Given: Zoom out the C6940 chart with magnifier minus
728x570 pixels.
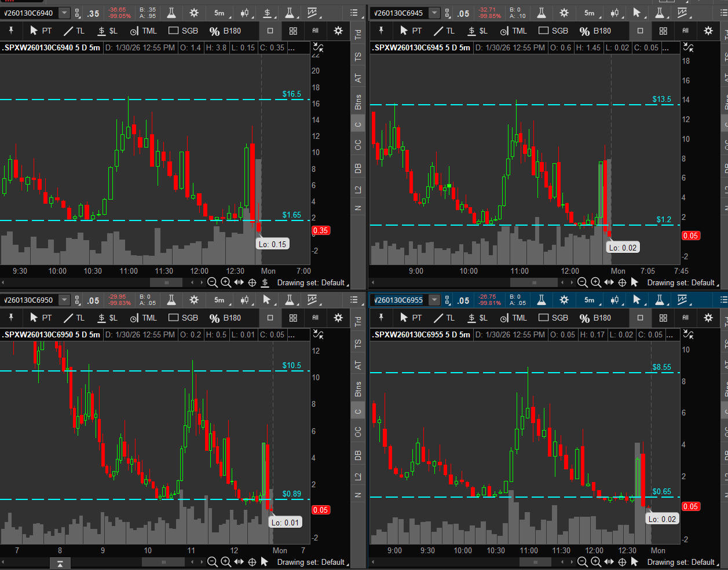Looking at the screenshot, I should pos(213,282).
